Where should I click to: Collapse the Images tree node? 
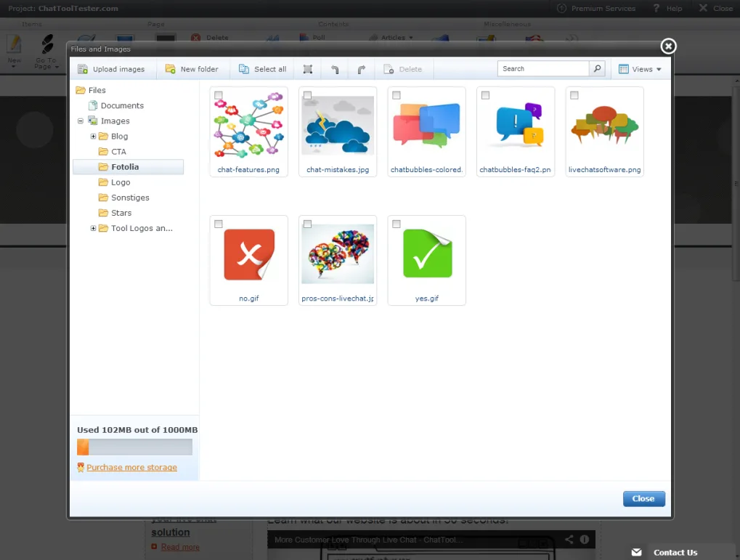point(81,121)
